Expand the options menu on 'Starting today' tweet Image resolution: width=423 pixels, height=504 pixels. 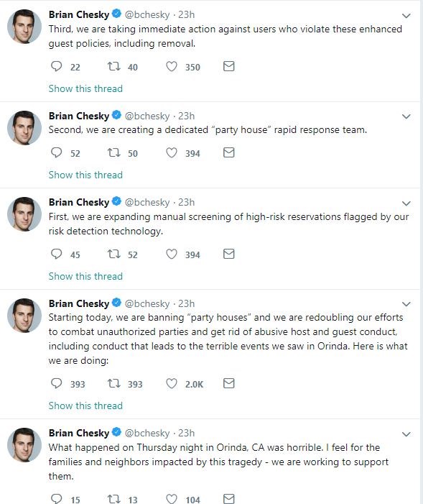tap(406, 303)
